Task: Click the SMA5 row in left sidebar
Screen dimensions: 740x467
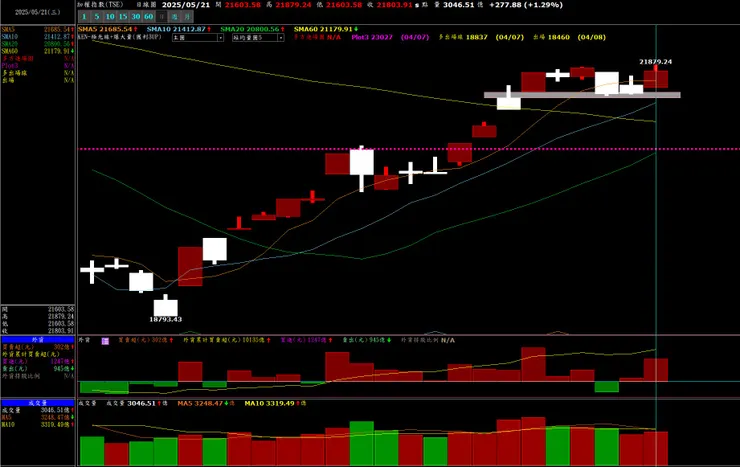Action: (x=38, y=30)
